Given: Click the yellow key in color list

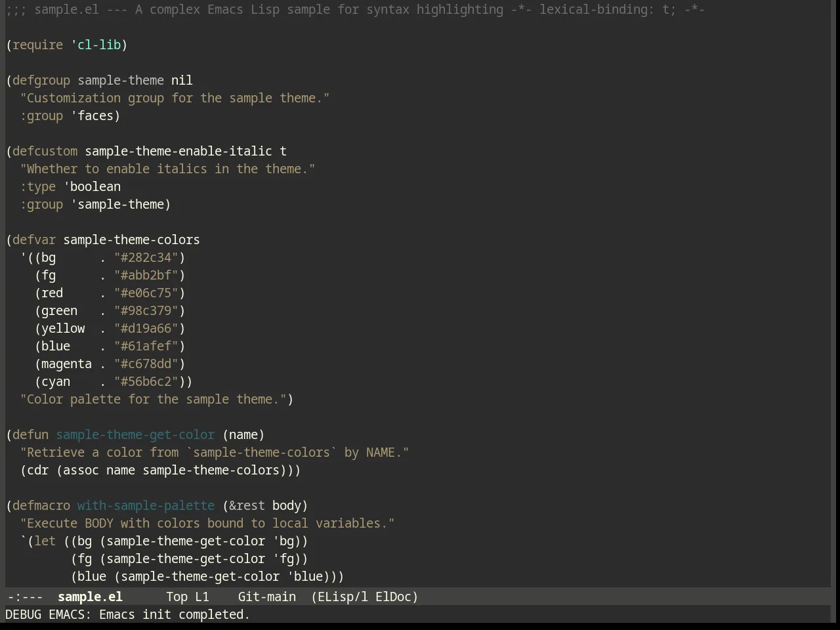Looking at the screenshot, I should pos(63,328).
